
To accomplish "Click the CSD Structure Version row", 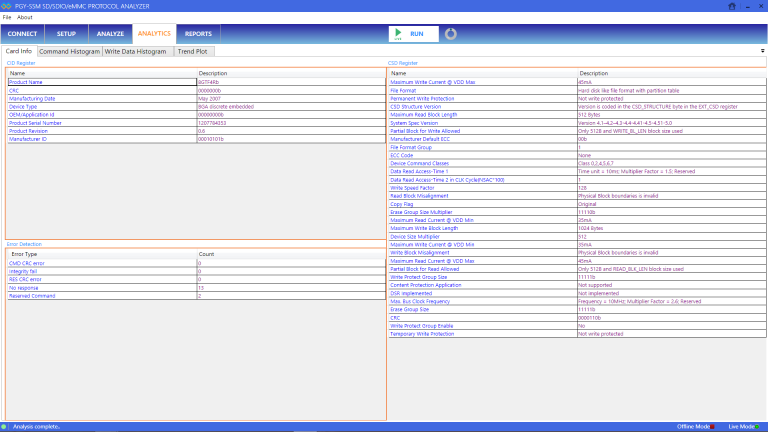I will 577,107.
